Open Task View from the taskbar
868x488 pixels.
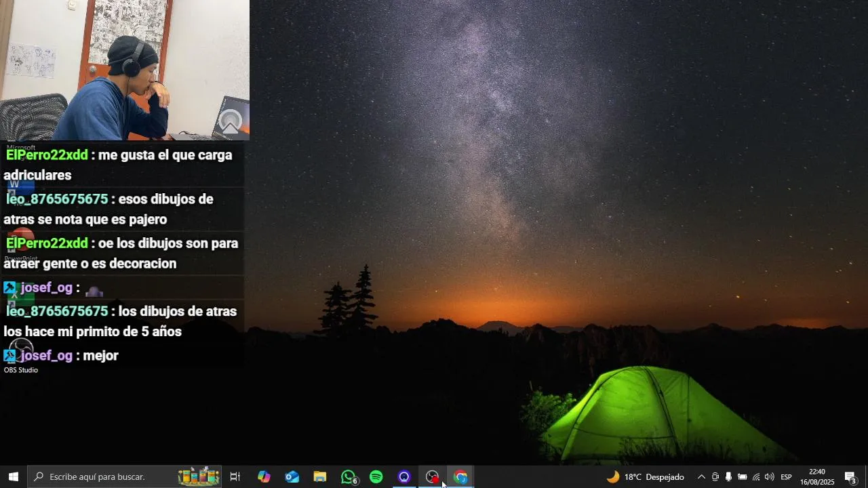[x=235, y=476]
